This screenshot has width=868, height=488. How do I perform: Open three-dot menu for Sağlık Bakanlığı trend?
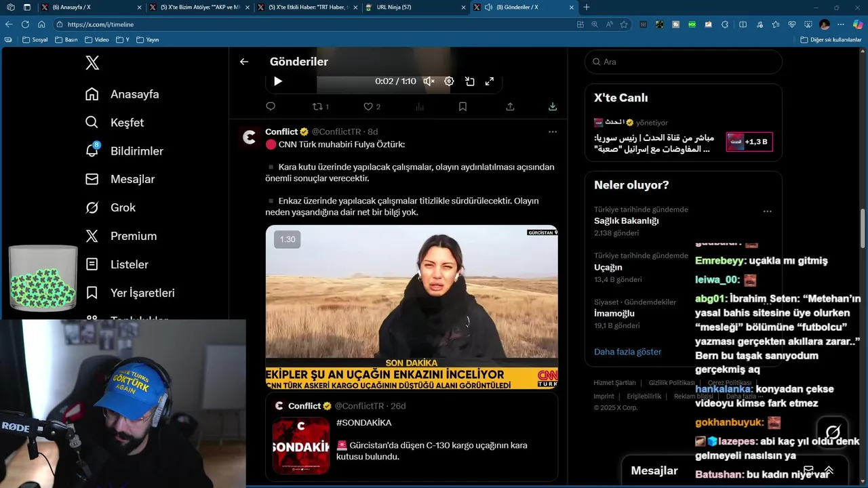point(767,211)
